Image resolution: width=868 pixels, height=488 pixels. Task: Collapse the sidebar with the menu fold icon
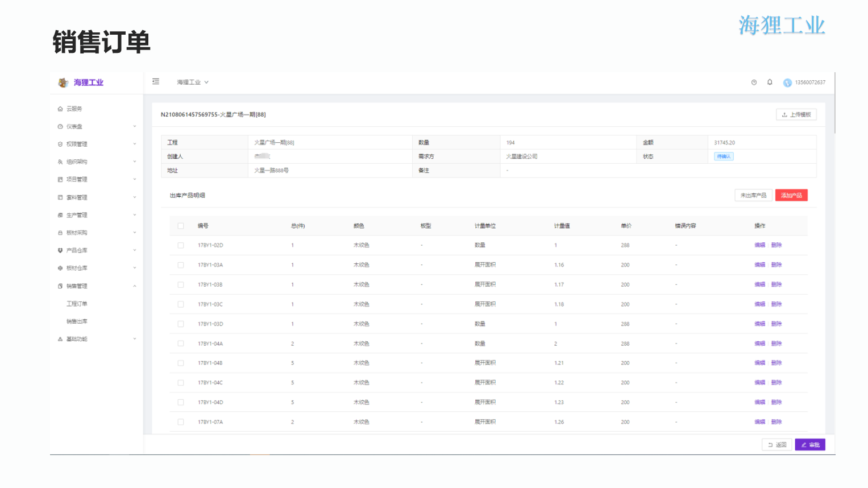pos(156,82)
